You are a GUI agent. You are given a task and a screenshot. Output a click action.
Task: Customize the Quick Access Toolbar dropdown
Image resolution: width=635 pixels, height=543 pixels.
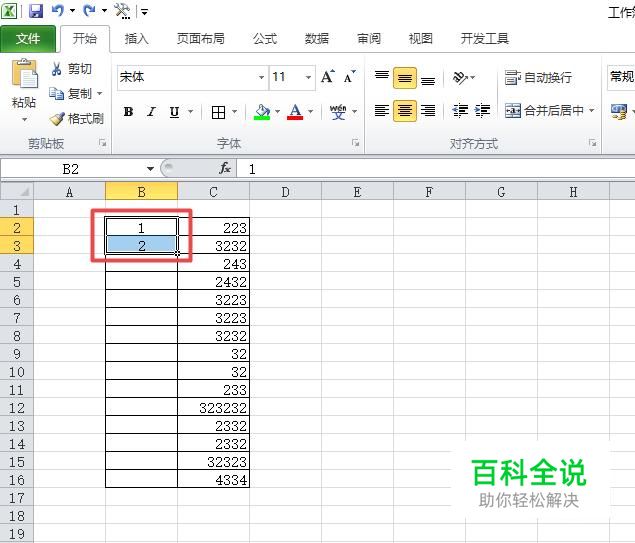tap(144, 12)
